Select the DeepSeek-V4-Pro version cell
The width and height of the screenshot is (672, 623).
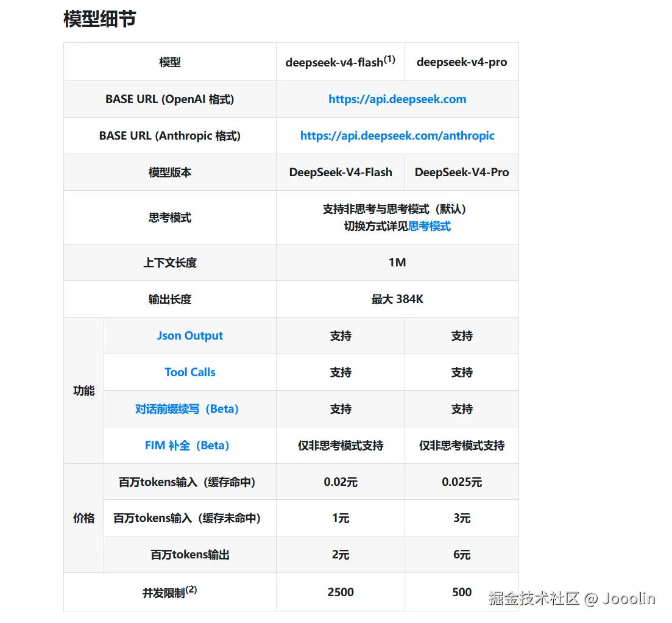click(x=462, y=173)
